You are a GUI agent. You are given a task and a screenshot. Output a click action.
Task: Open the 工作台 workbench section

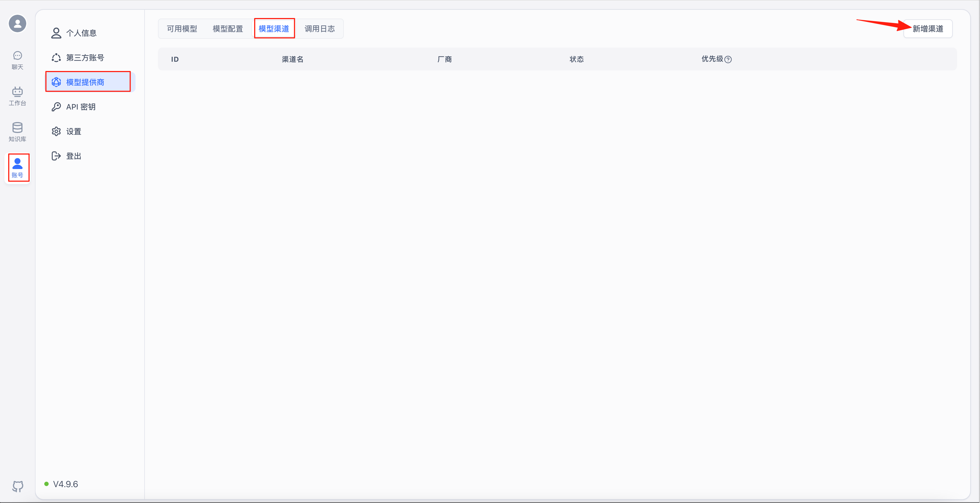[x=17, y=96]
